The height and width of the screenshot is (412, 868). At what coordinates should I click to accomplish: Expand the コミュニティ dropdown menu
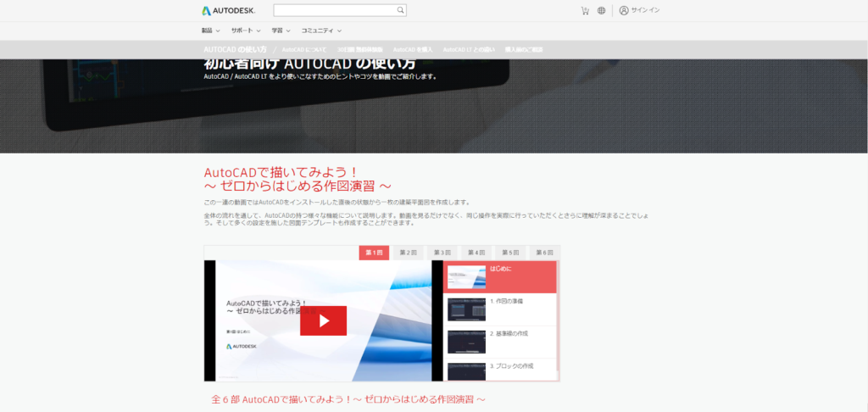tap(321, 31)
